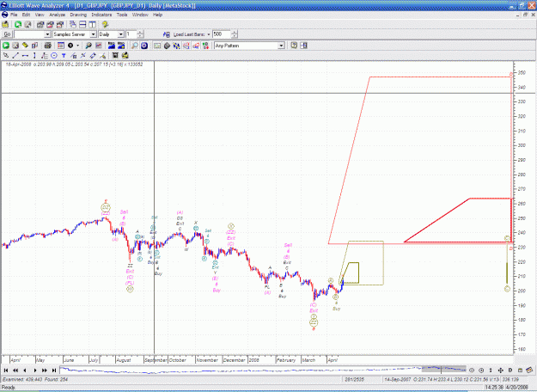Click the magnifier search icon near chart icon
This screenshot has width=537, height=392.
[x=88, y=46]
